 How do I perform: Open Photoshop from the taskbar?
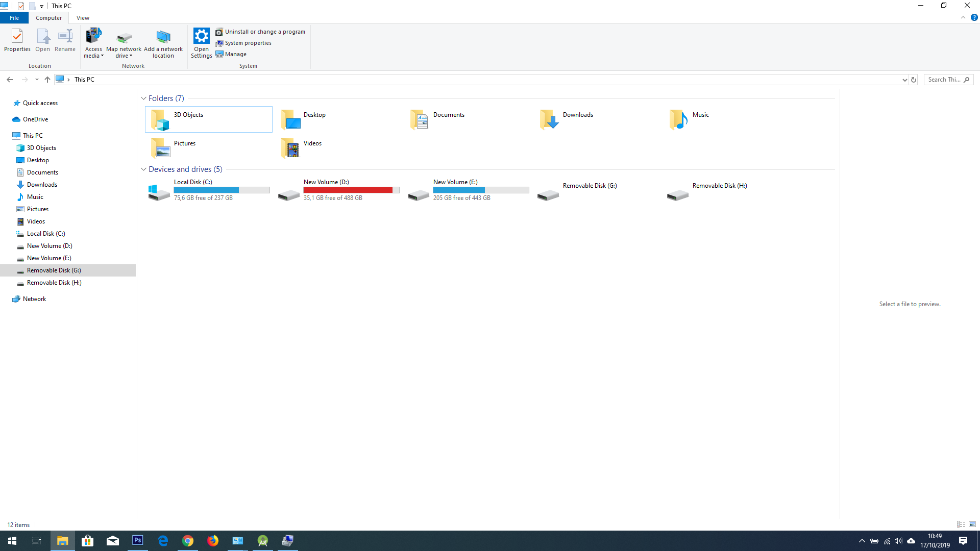point(138,540)
